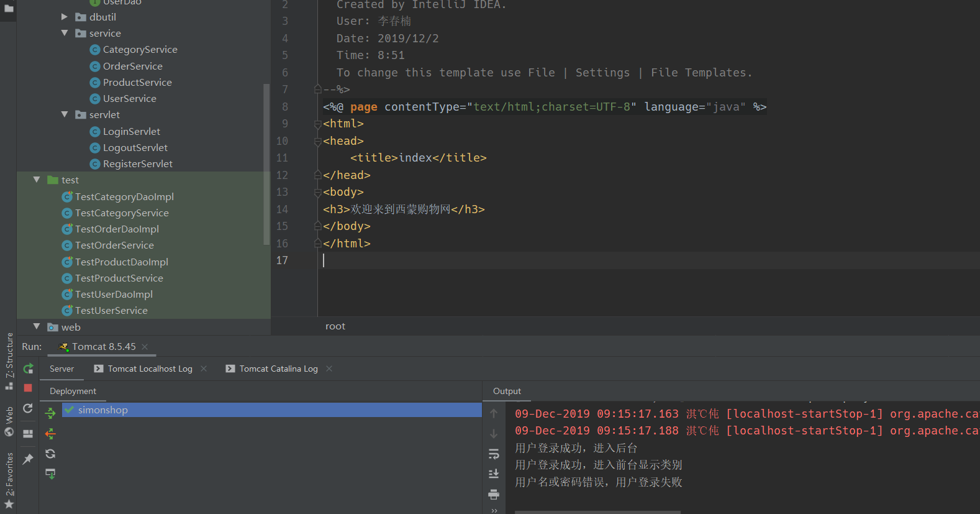Viewport: 980px width, 514px height.
Task: Open OrderService class
Action: 132,66
